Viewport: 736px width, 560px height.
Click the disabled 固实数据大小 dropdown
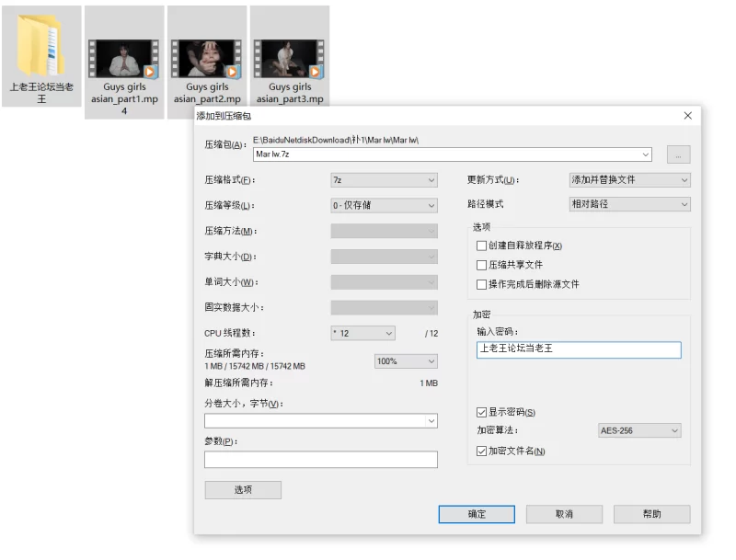pos(384,308)
